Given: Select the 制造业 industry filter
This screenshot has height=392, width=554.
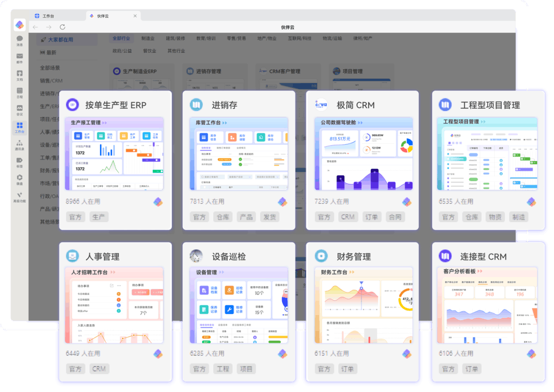Looking at the screenshot, I should click(x=148, y=38).
